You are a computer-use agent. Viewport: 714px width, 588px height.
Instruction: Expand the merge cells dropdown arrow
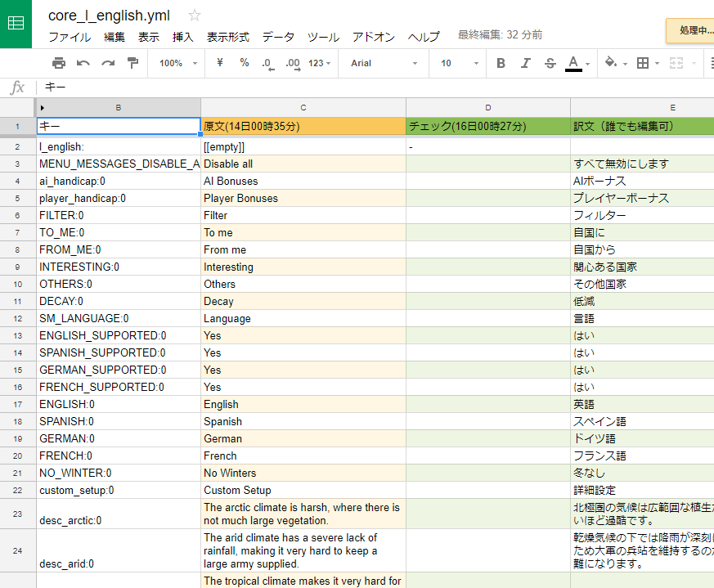[694, 63]
